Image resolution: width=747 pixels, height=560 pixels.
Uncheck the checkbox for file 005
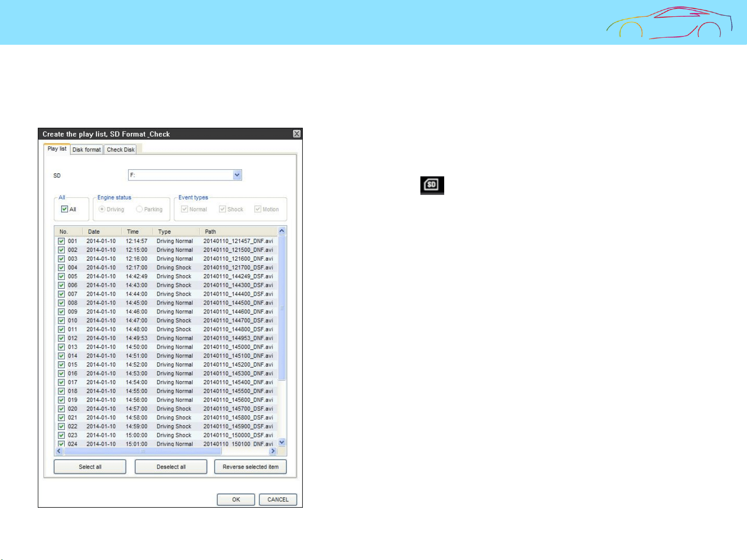click(x=61, y=277)
